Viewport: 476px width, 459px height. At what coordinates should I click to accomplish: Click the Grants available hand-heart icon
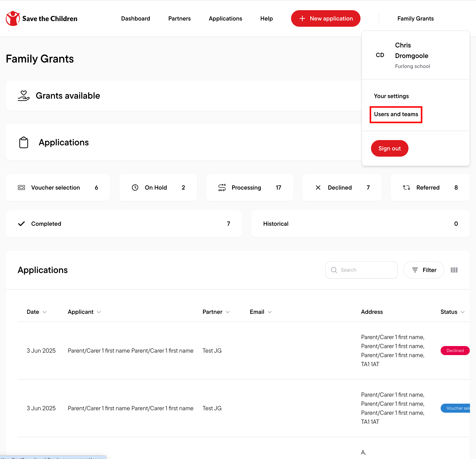(24, 96)
